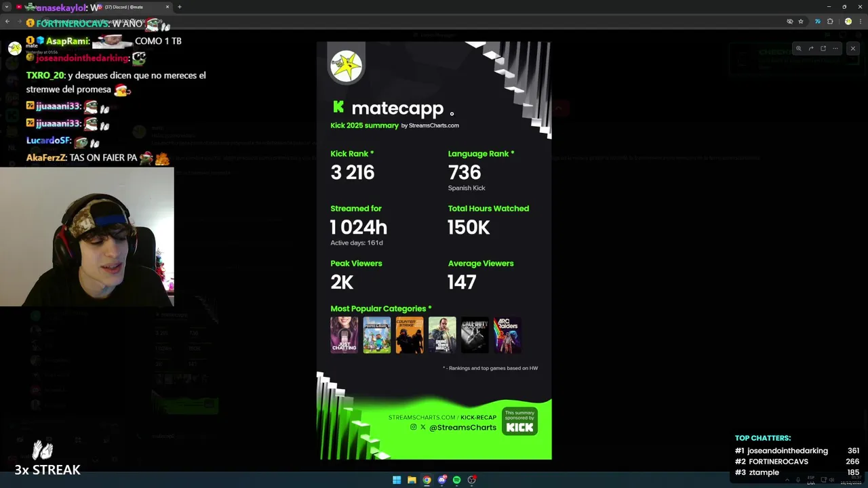Image resolution: width=868 pixels, height=488 pixels.
Task: Click the STREAMSCHARTS.COM / KICK-RECAP link
Action: coord(442,418)
